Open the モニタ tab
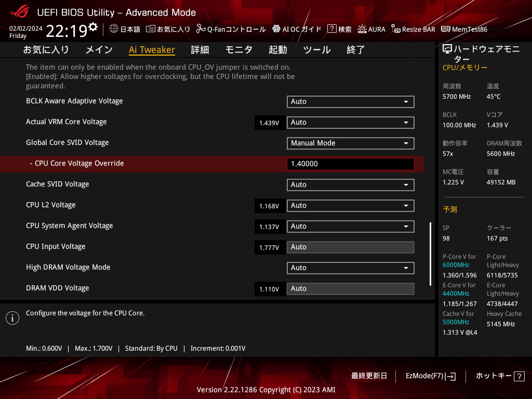 [x=239, y=50]
